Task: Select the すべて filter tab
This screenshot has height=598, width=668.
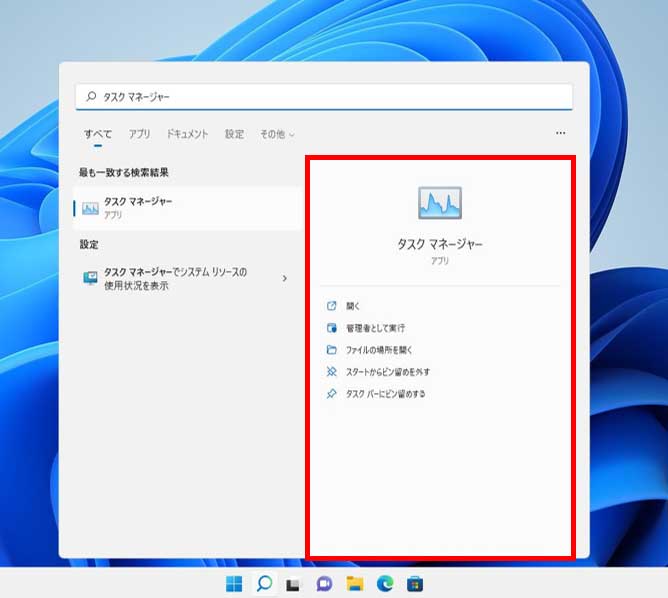Action: pyautogui.click(x=98, y=134)
